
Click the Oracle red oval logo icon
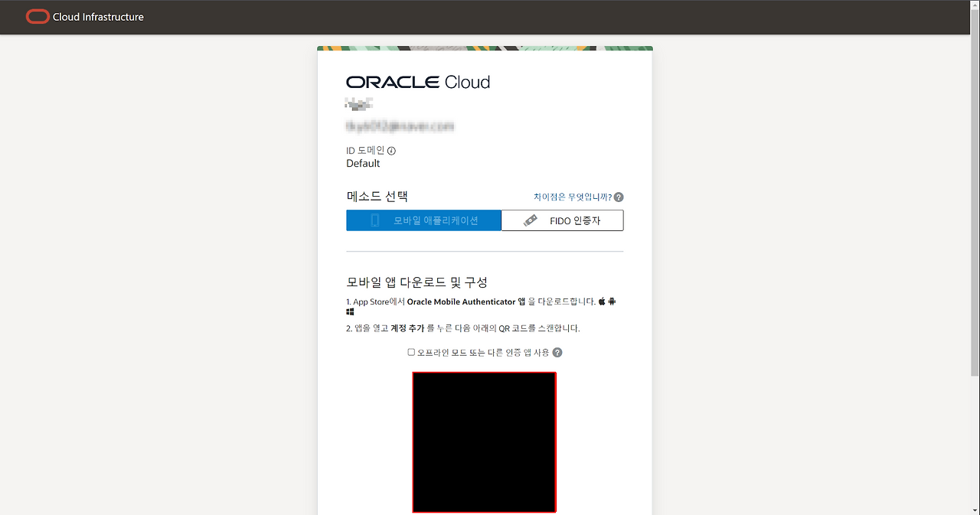coord(38,17)
